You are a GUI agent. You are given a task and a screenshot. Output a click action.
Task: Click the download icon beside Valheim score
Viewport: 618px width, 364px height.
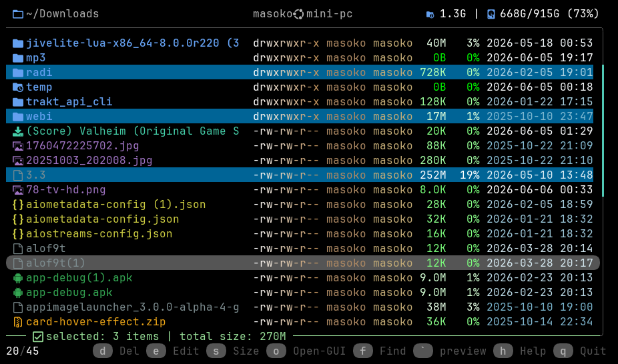pos(18,131)
